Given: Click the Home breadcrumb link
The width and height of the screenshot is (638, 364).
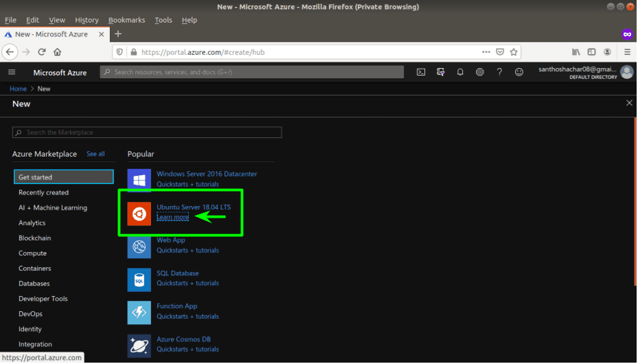Looking at the screenshot, I should pyautogui.click(x=19, y=89).
